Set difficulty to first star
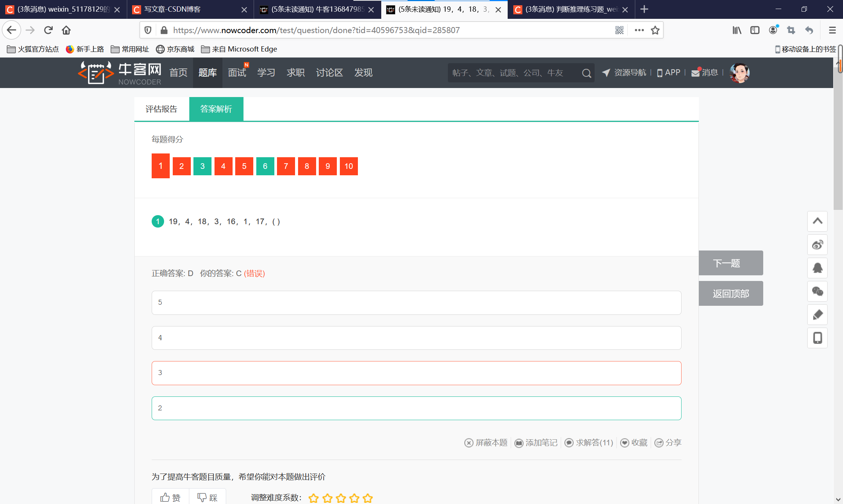This screenshot has height=504, width=843. point(313,498)
